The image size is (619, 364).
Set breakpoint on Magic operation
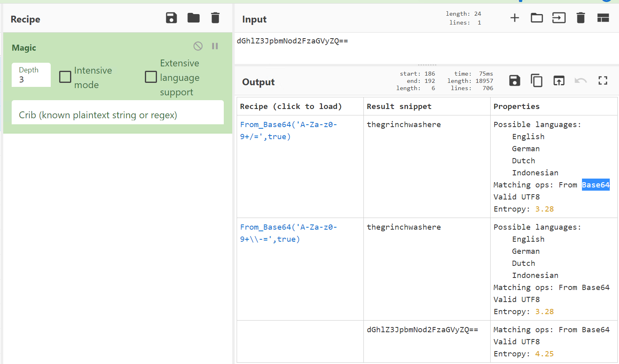[215, 46]
